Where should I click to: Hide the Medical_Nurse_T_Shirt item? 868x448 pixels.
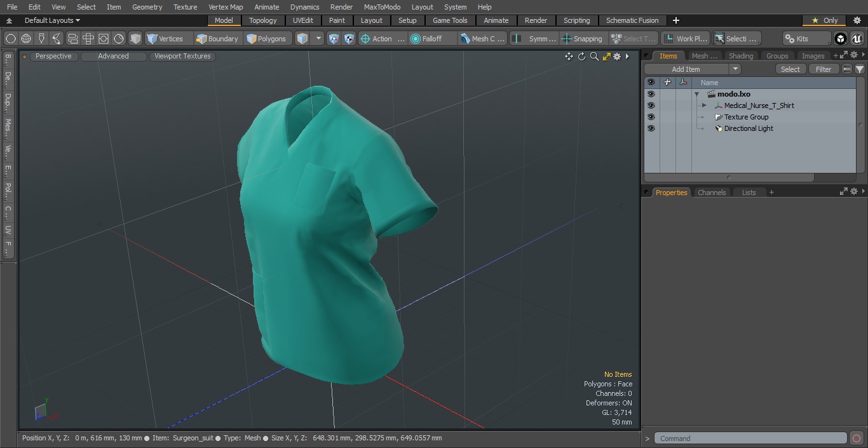[651, 105]
